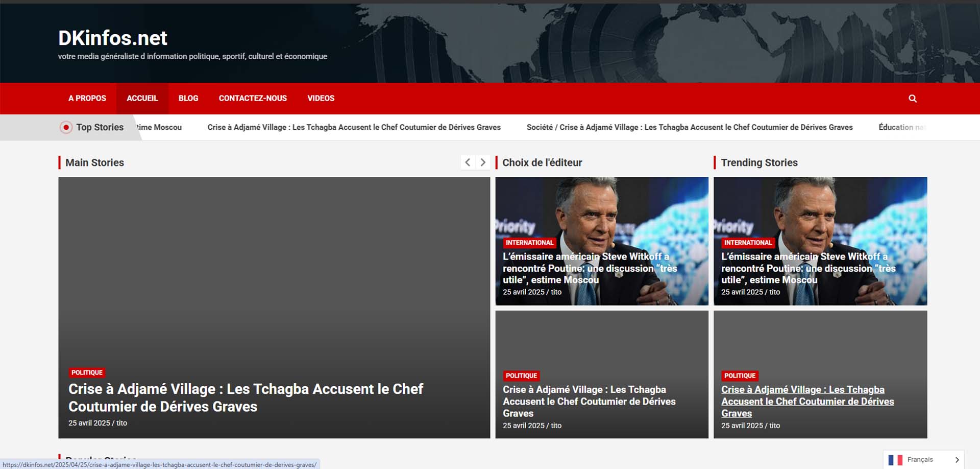Open the A PROPOS menu item
Image resolution: width=980 pixels, height=469 pixels.
(87, 98)
